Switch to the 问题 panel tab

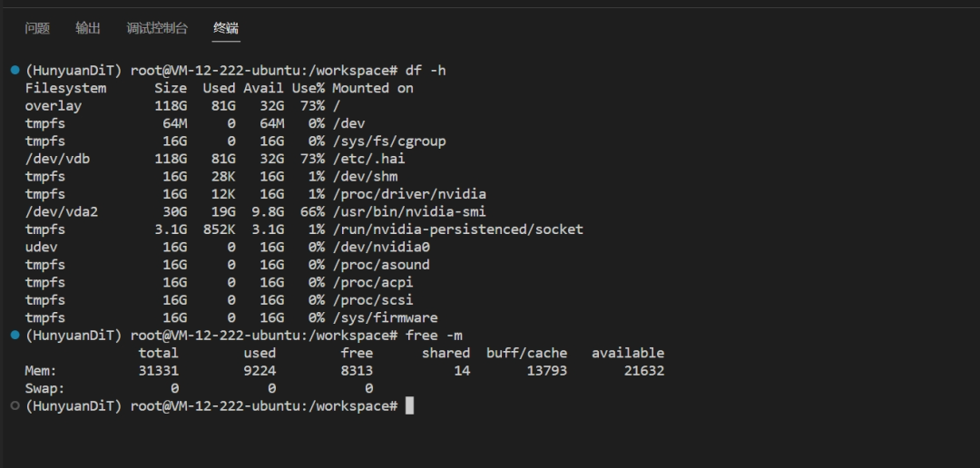point(37,28)
